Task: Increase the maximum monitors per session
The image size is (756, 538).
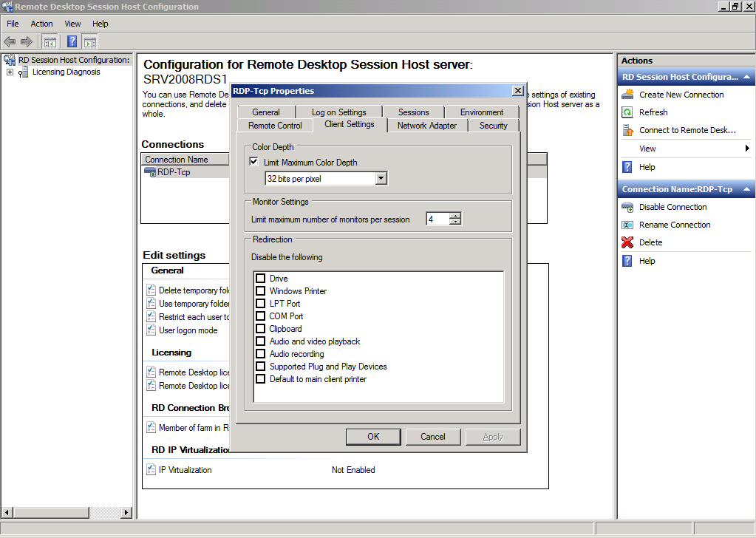Action: click(x=455, y=216)
